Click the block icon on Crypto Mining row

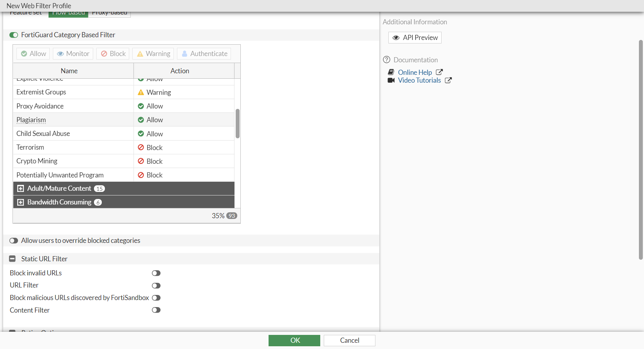click(x=141, y=161)
